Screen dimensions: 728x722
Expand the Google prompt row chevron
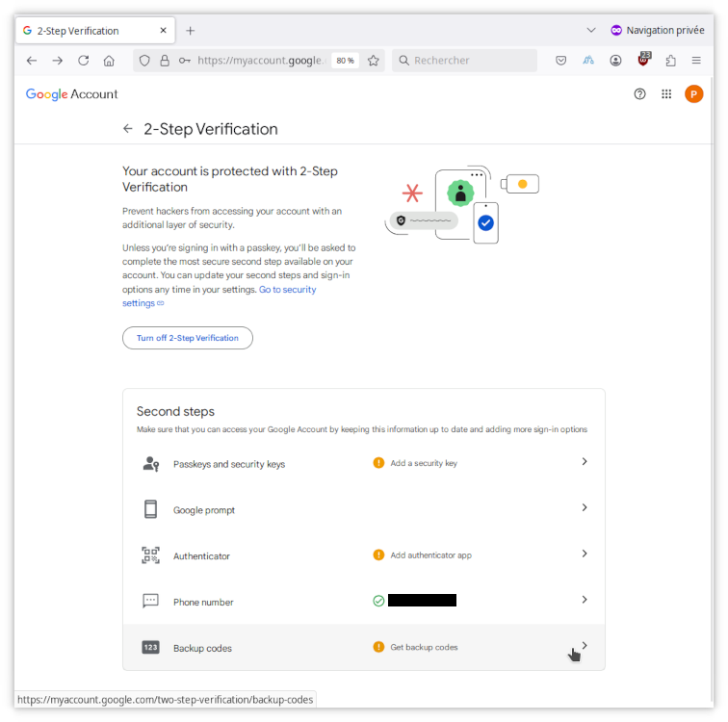pos(585,507)
